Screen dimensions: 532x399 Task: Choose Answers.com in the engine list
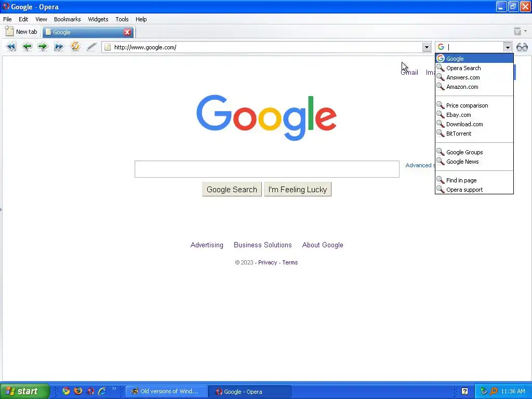474,77
